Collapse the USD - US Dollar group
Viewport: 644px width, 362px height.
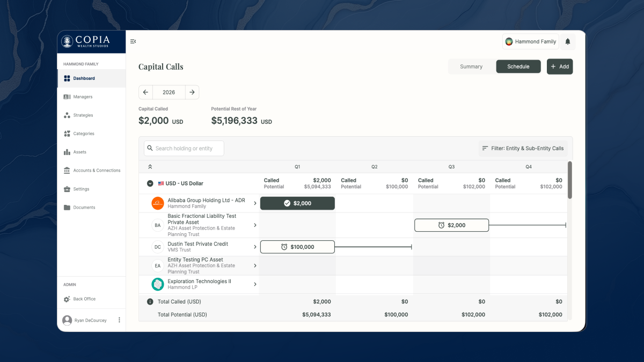pos(150,183)
